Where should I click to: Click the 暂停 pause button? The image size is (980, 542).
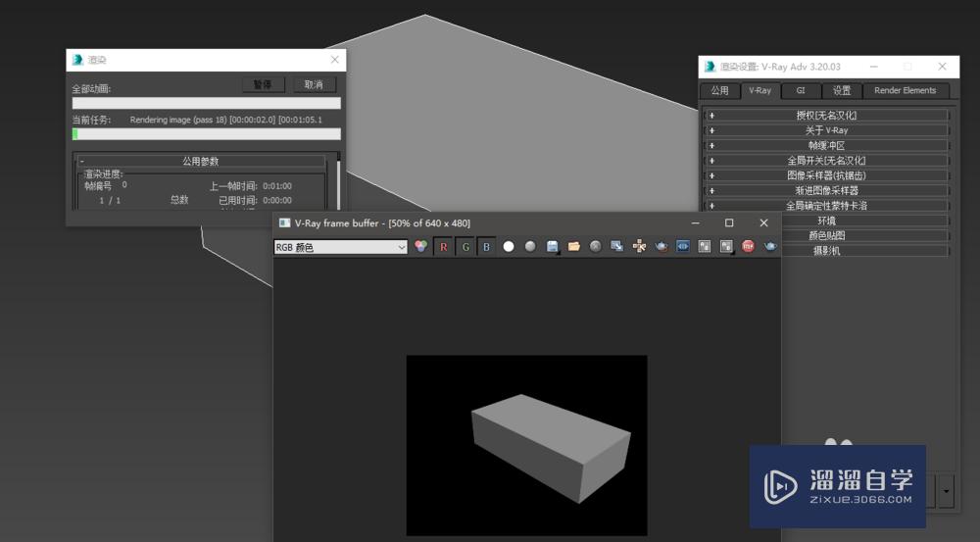point(263,85)
